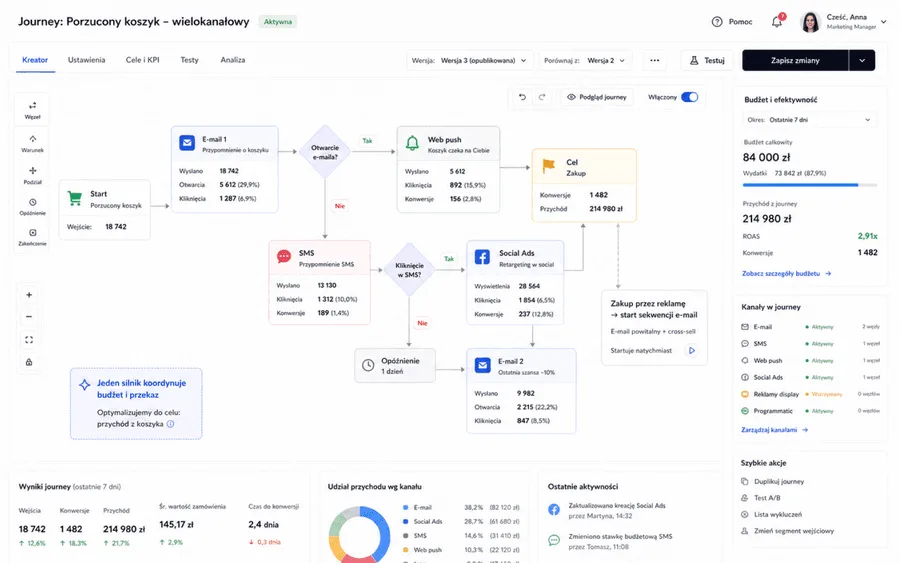Click the Web push channel row
Viewport: 900px width, 563px height.
point(810,360)
